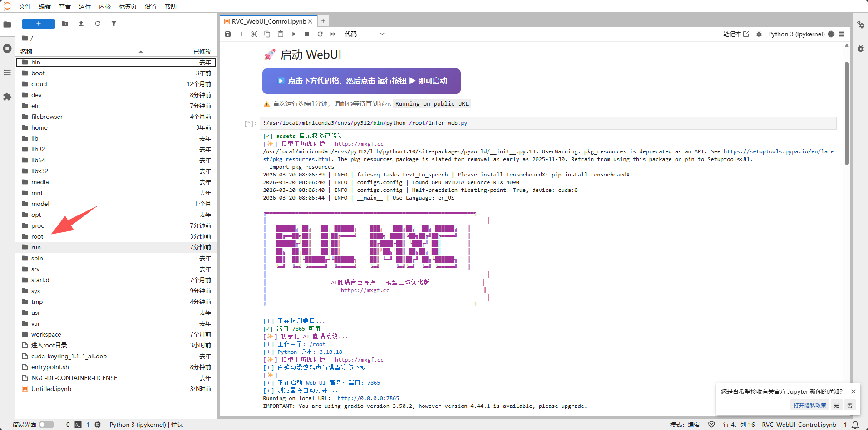
Task: Select the RVC_WebUI_Control.ipynb tab
Action: [269, 21]
